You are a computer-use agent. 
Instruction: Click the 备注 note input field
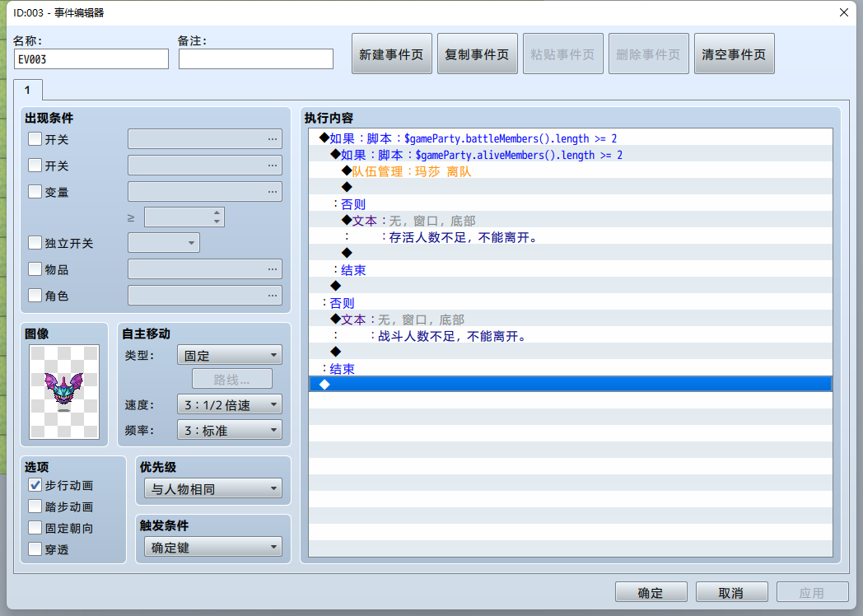tap(256, 59)
